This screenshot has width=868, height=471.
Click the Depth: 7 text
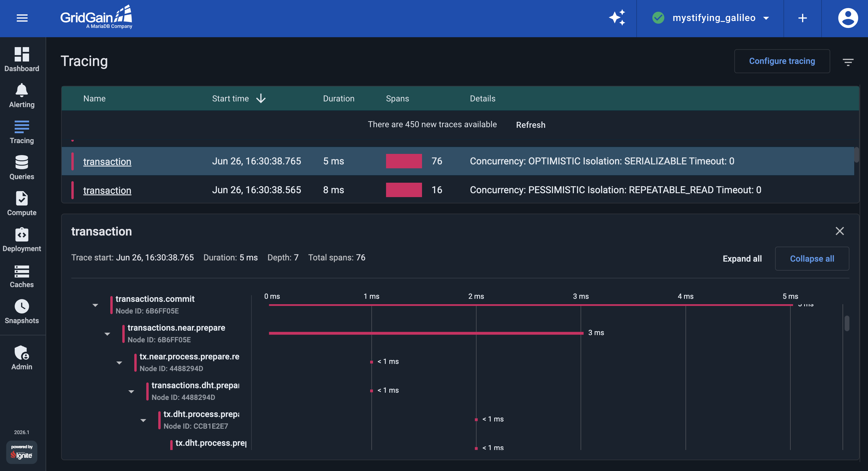[283, 258]
